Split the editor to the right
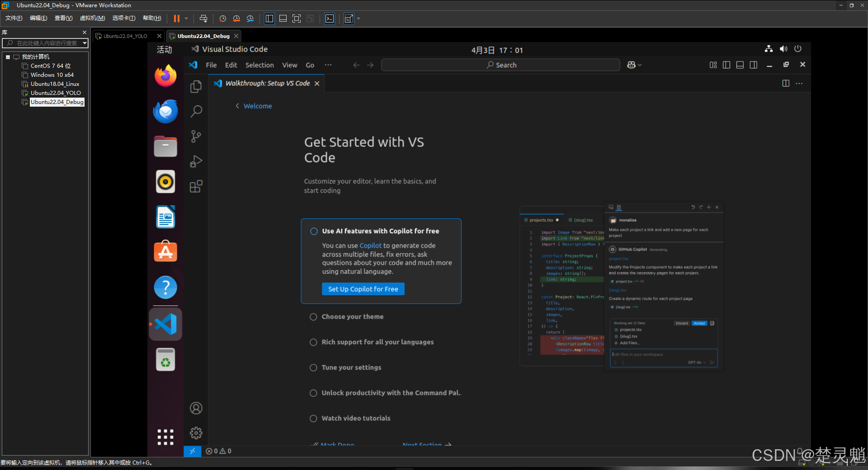Image resolution: width=868 pixels, height=470 pixels. coord(786,84)
